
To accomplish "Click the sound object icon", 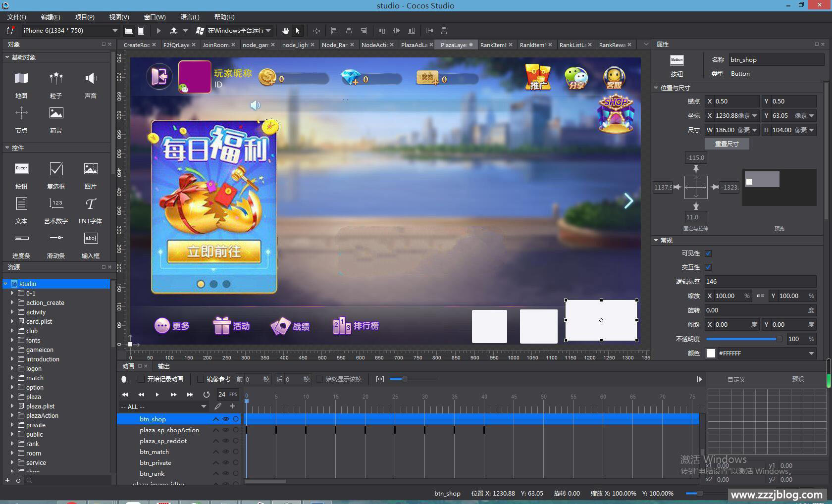I will point(91,78).
